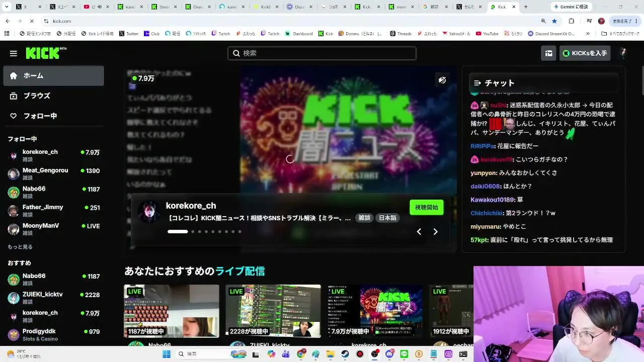Open the ライブ配信 link in recommendations heading
Image resolution: width=644 pixels, height=362 pixels.
(240, 271)
